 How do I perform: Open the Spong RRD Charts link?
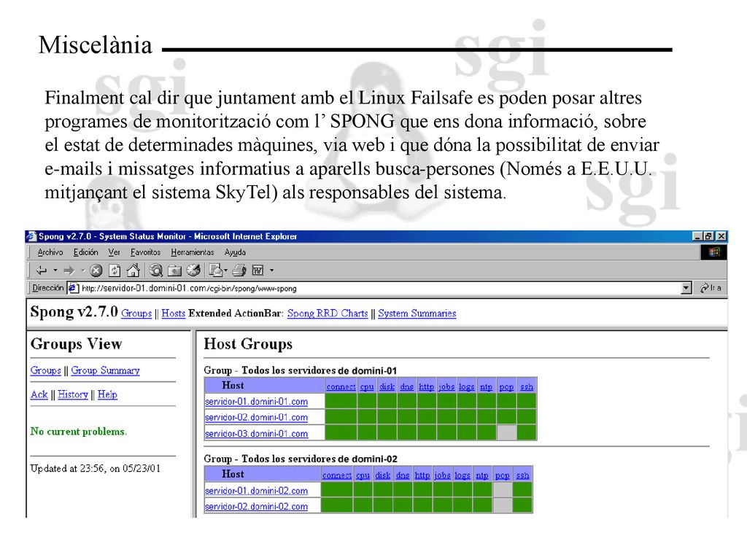pos(328,314)
